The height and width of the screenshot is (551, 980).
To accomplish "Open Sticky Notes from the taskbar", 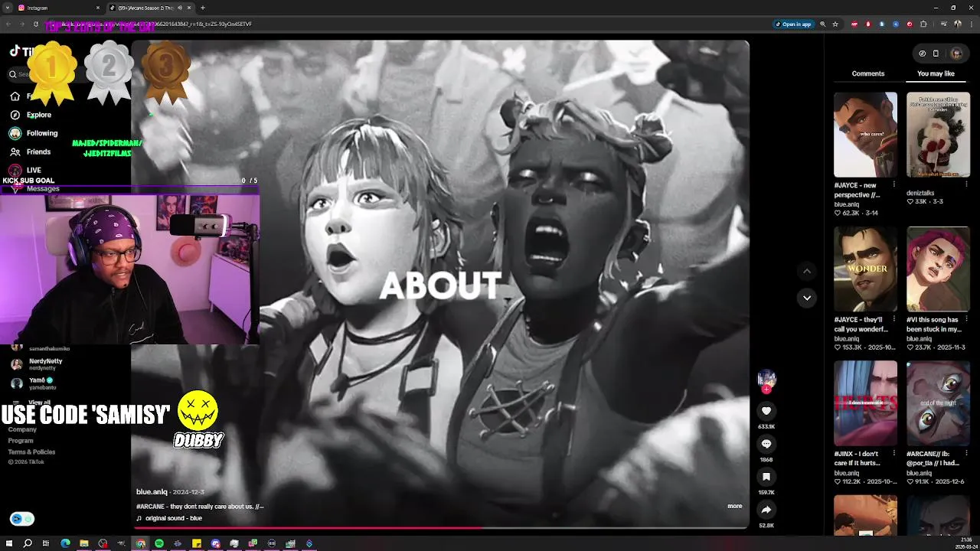I will [x=197, y=543].
